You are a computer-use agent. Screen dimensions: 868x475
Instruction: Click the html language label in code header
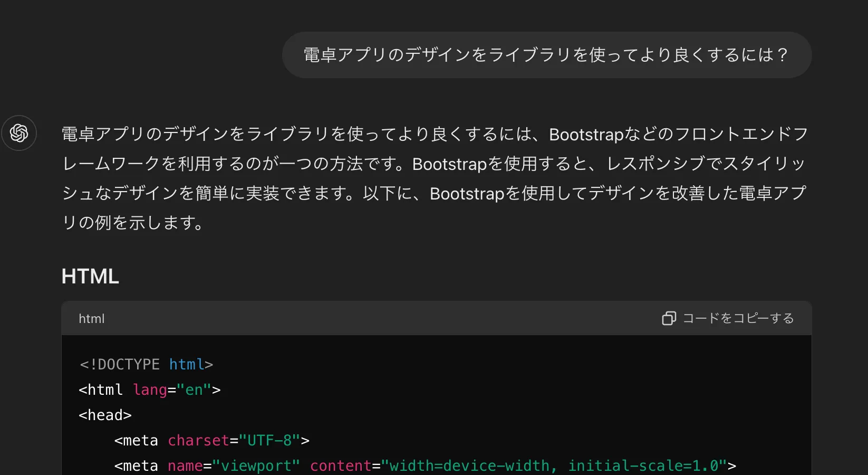coord(92,319)
